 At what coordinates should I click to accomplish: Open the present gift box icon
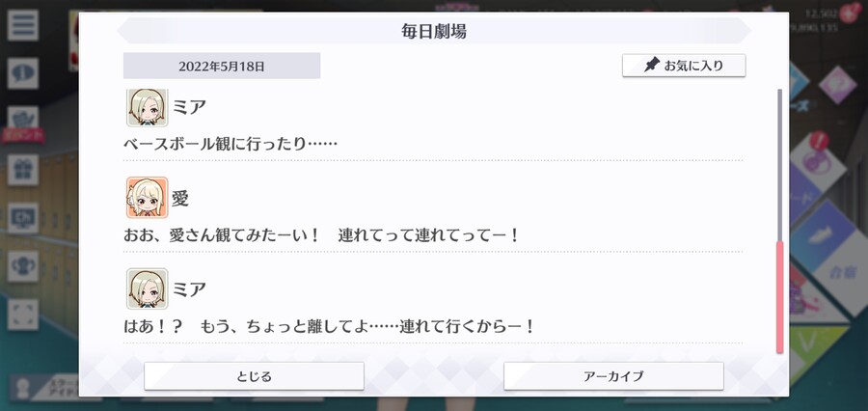click(23, 170)
